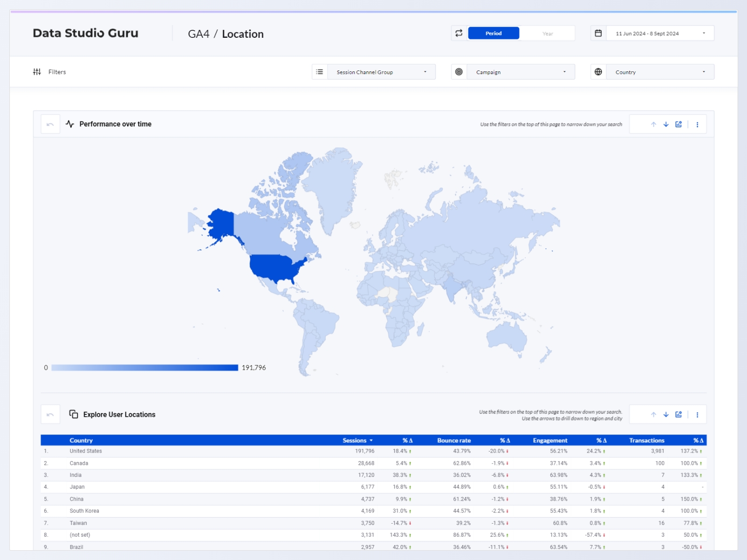Expand the Session Channel Group filter
The width and height of the screenshot is (747, 560).
[x=381, y=72]
